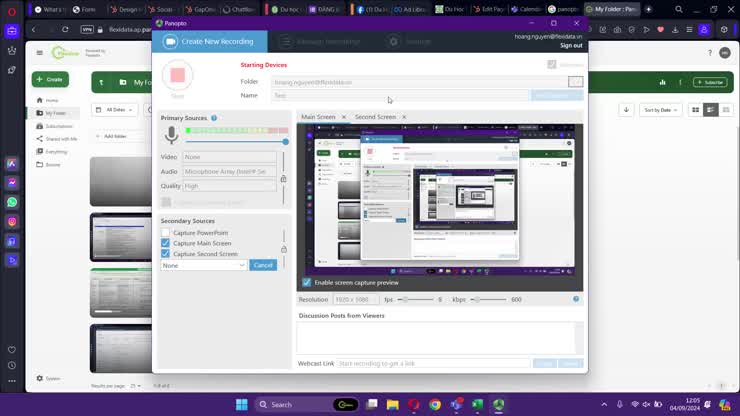Uncheck Capture Main Screen
The image size is (740, 416).
pyautogui.click(x=165, y=243)
